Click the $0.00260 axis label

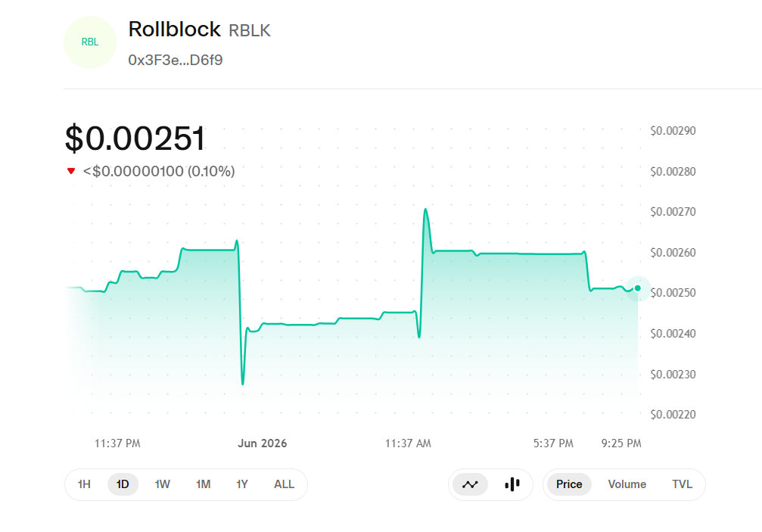[x=673, y=253]
